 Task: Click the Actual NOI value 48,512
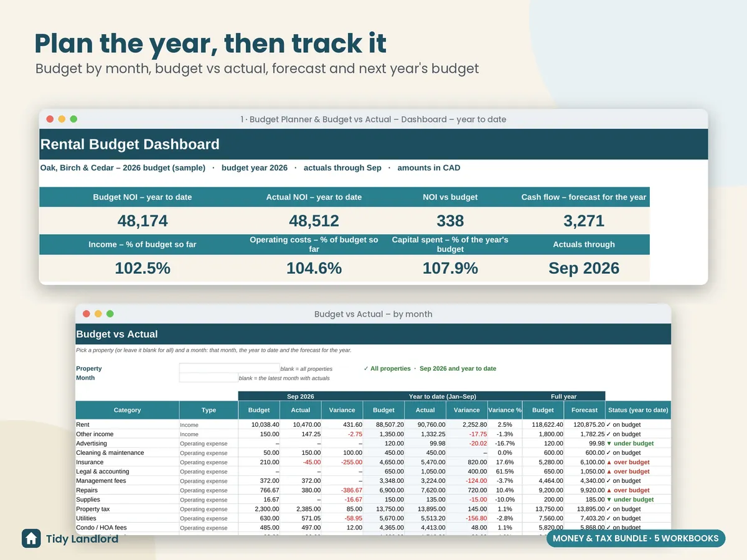click(x=314, y=221)
